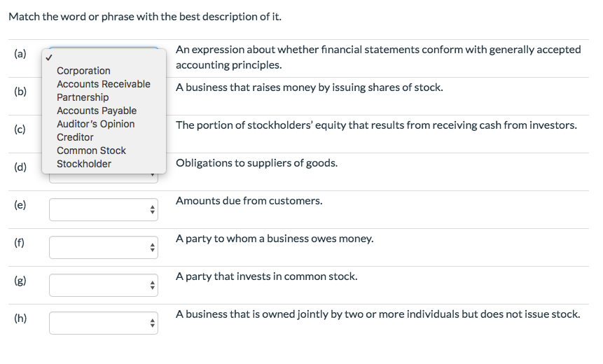Viewport: 603px width, 364px height.
Task: Choose Auditor's Opinion from the list
Action: click(95, 124)
